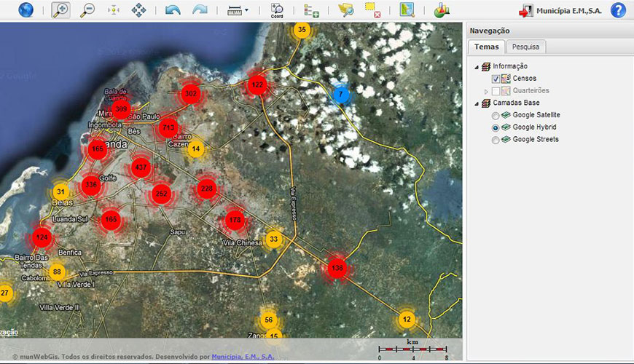Click the yellow cluster marker 14
The width and height of the screenshot is (634, 364).
[196, 149]
